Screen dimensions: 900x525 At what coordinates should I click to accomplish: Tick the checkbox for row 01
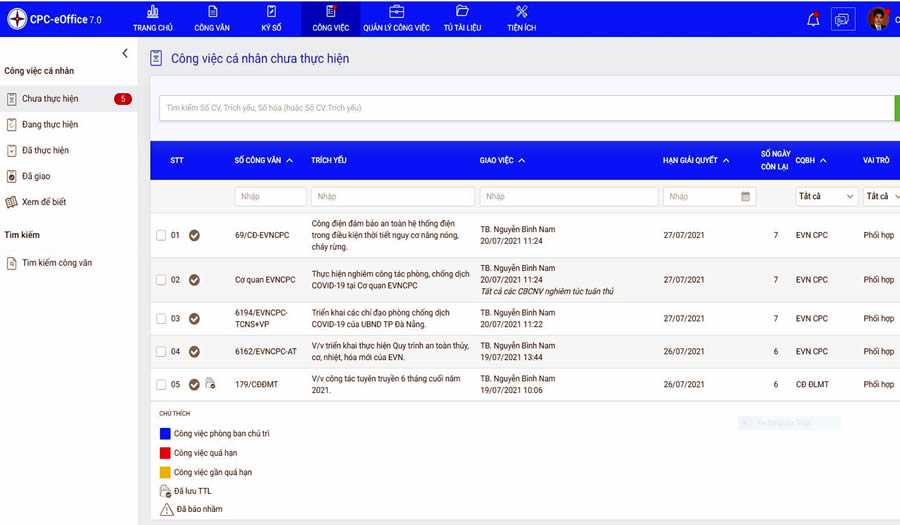pos(161,236)
